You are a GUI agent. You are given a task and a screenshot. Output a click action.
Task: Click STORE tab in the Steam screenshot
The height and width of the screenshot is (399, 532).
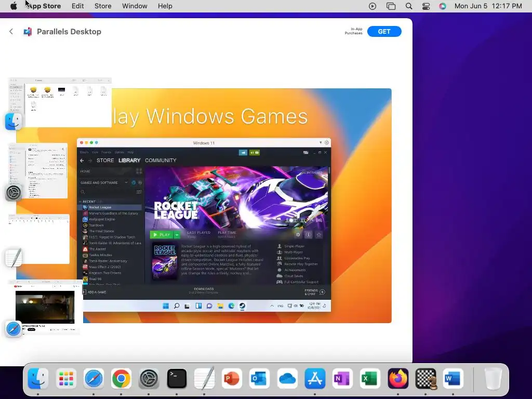tap(105, 160)
